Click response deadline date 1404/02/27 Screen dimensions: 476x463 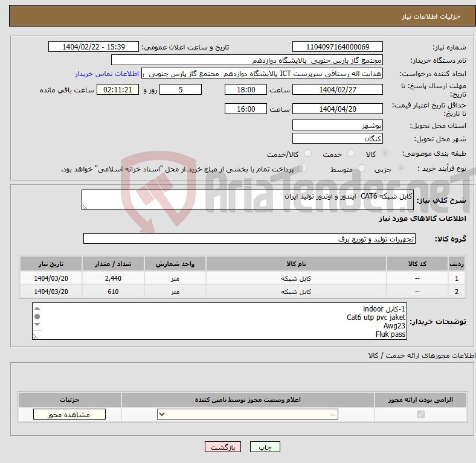tap(337, 89)
